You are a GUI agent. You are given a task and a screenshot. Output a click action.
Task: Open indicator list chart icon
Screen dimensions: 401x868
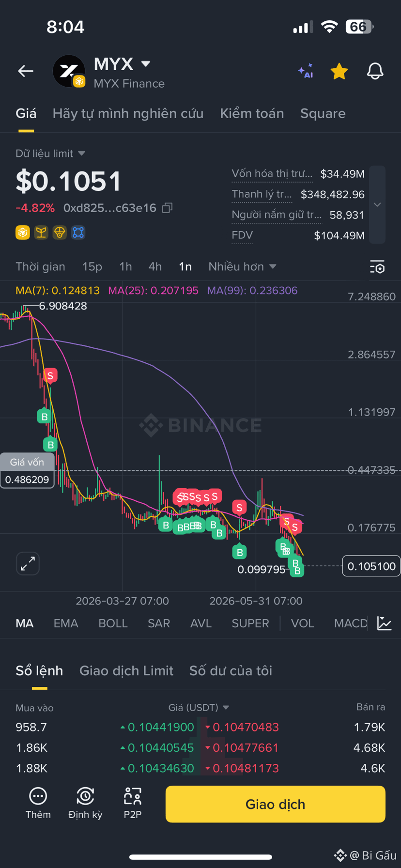[384, 623]
